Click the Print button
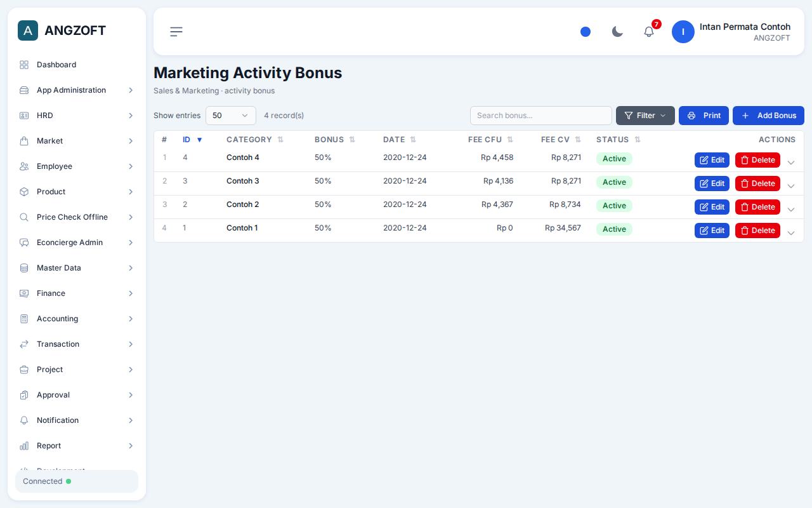 704,116
